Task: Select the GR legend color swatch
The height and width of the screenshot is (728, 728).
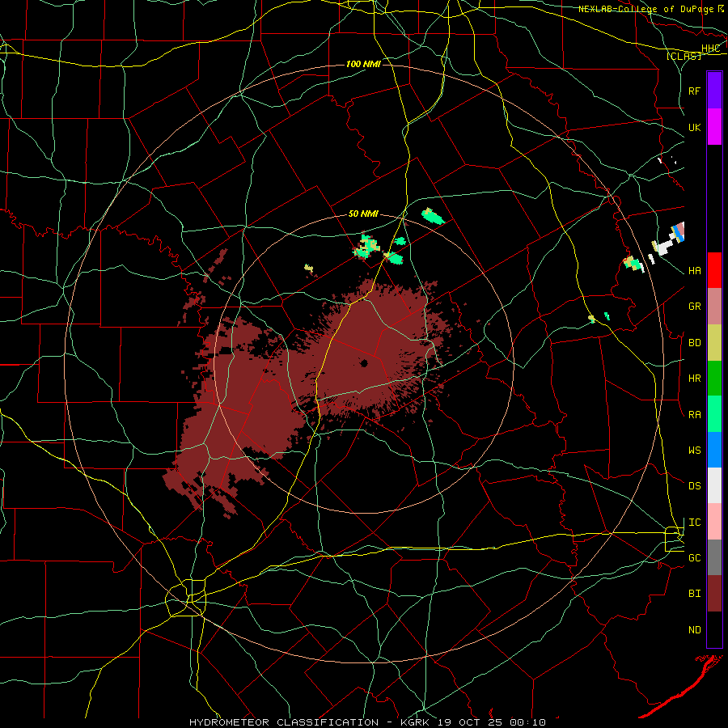Action: [x=714, y=306]
